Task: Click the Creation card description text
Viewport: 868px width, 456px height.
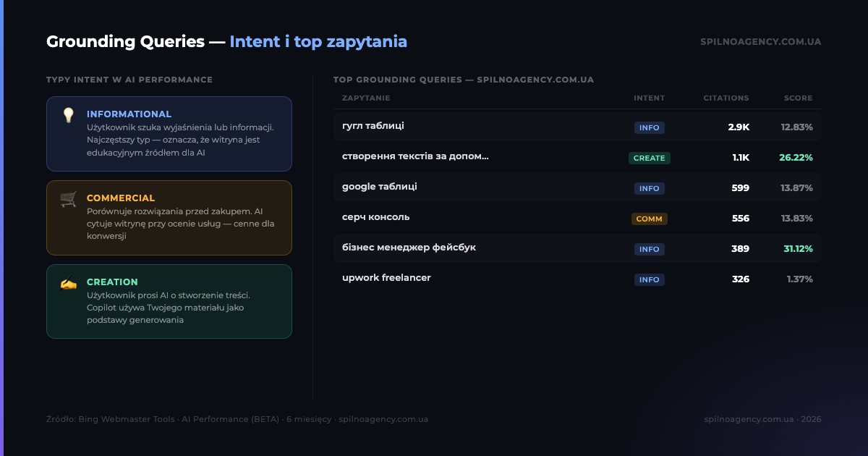Action: point(169,308)
